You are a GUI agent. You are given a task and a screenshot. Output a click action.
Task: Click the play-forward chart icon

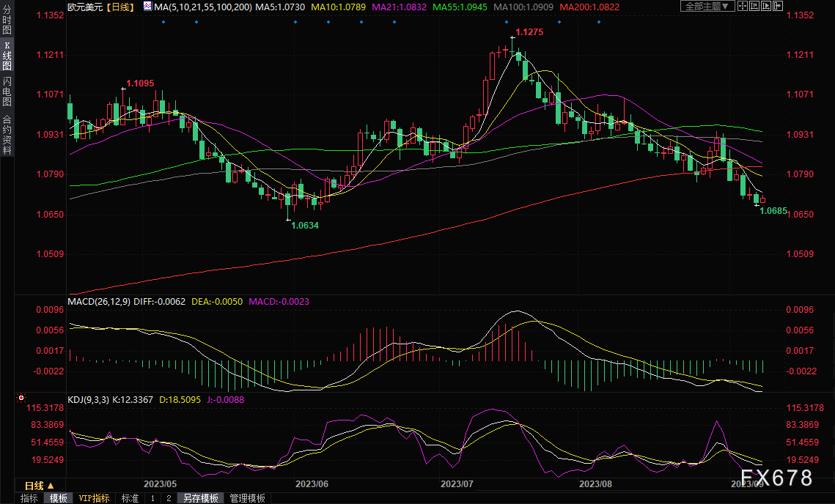(x=767, y=7)
